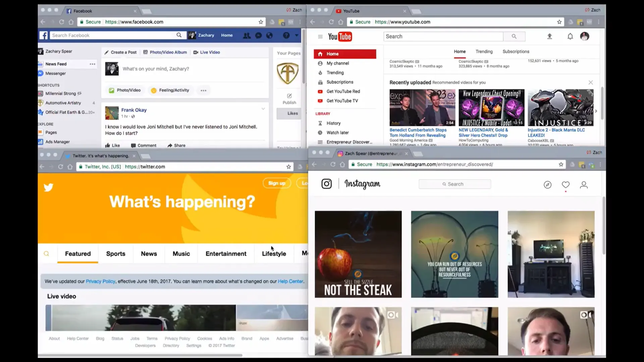Image resolution: width=644 pixels, height=362 pixels.
Task: Open more post options ellipsis in Facebook composer
Action: click(204, 90)
